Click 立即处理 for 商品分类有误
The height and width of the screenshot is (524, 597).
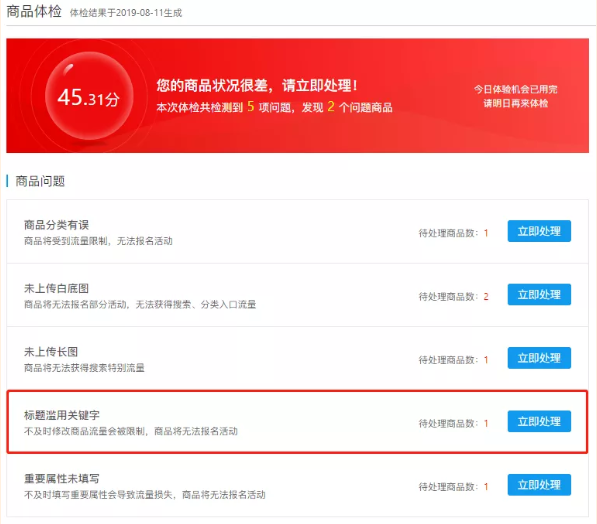point(539,231)
